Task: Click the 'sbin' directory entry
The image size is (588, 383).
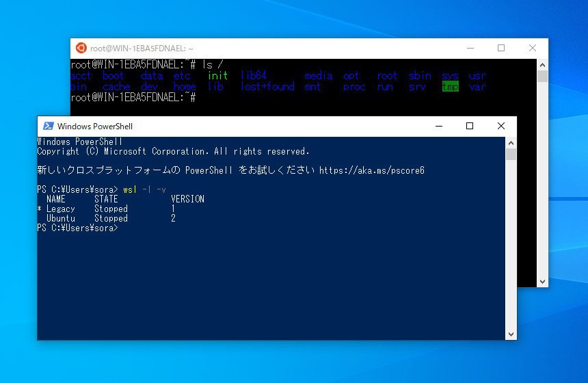Action: 420,75
